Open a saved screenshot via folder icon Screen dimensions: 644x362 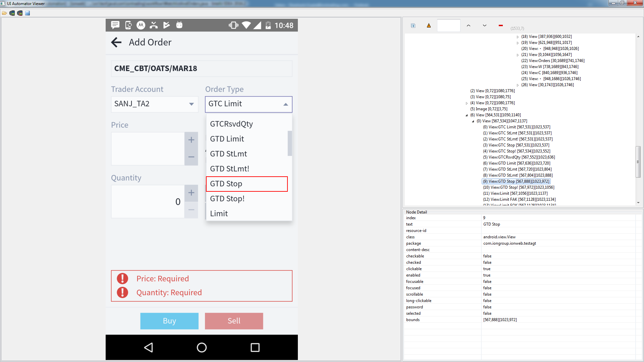point(4,13)
